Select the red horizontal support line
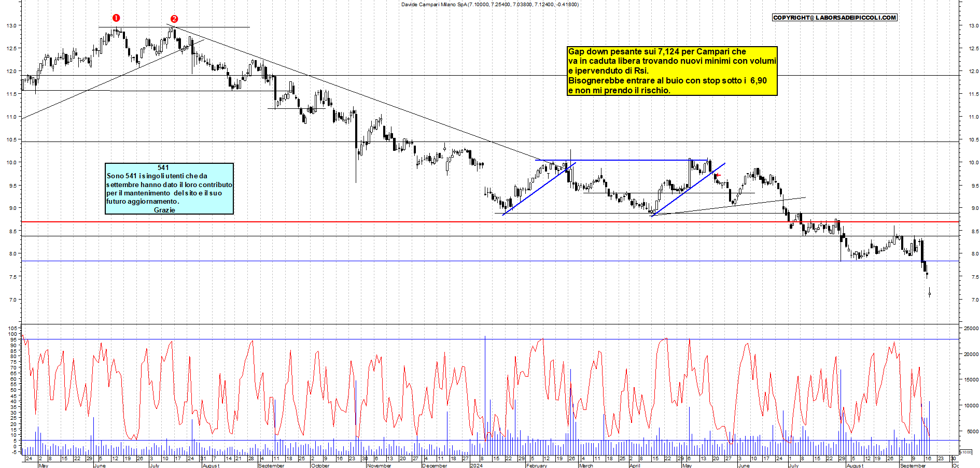 [x=490, y=222]
